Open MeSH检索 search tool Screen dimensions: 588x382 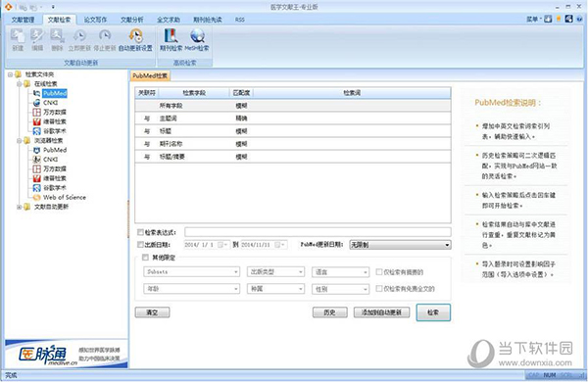pos(197,39)
